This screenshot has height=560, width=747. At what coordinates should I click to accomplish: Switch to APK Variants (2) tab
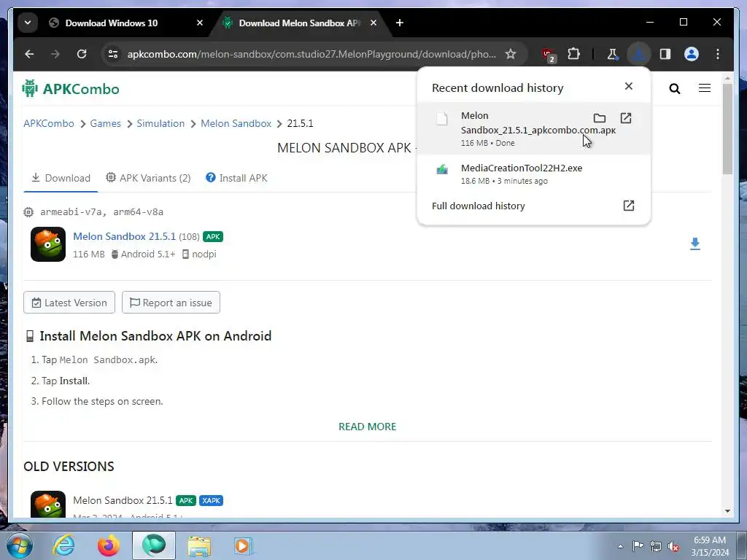[x=148, y=178]
